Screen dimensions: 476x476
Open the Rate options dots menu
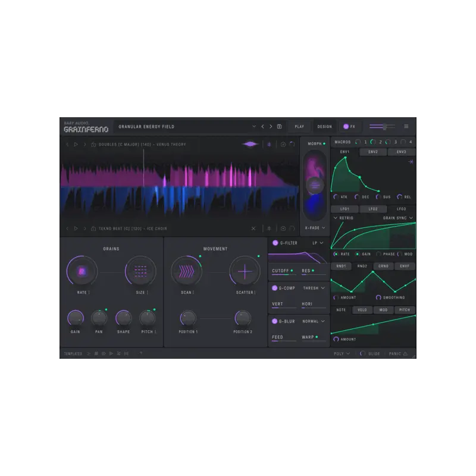(89, 292)
